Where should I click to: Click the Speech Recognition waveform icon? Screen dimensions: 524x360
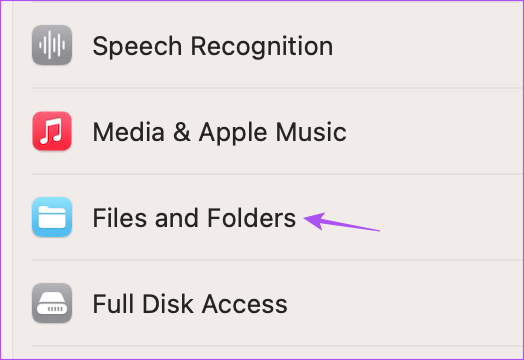tap(52, 45)
